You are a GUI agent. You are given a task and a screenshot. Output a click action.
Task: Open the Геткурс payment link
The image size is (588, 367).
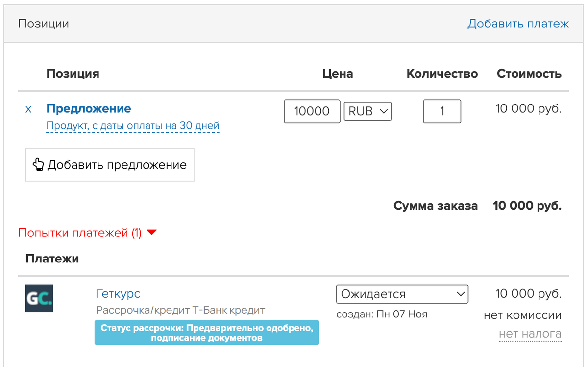tap(118, 294)
